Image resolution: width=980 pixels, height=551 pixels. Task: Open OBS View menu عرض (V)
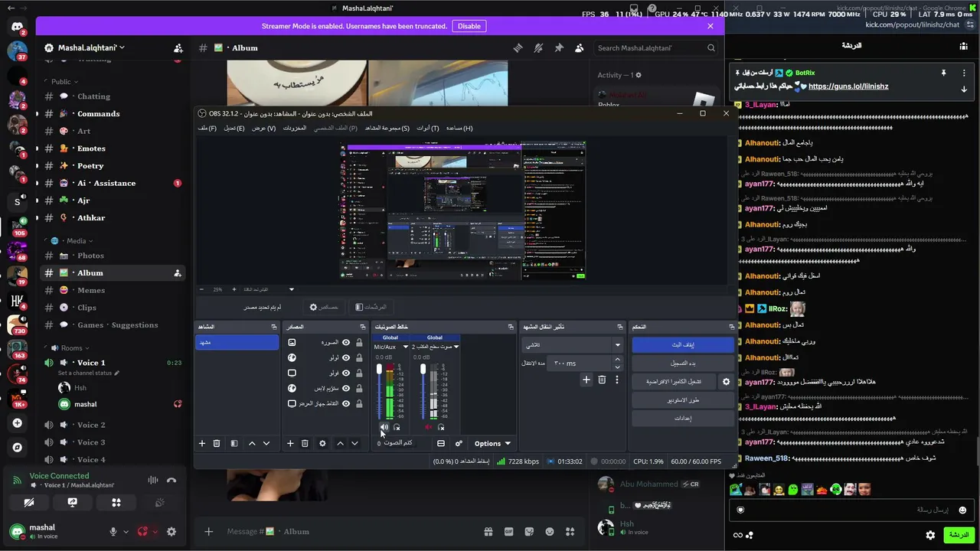click(x=263, y=128)
